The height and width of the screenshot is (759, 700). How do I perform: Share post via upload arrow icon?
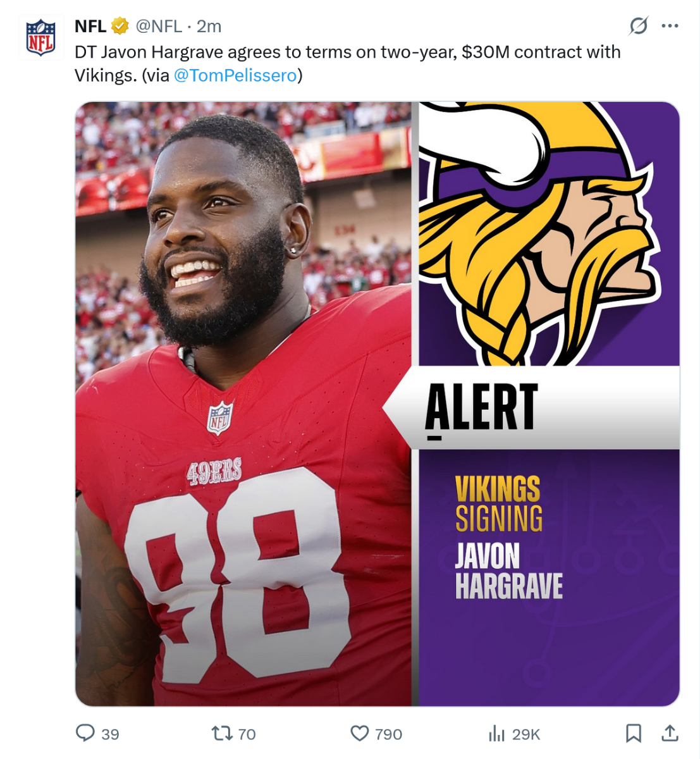coord(670,733)
